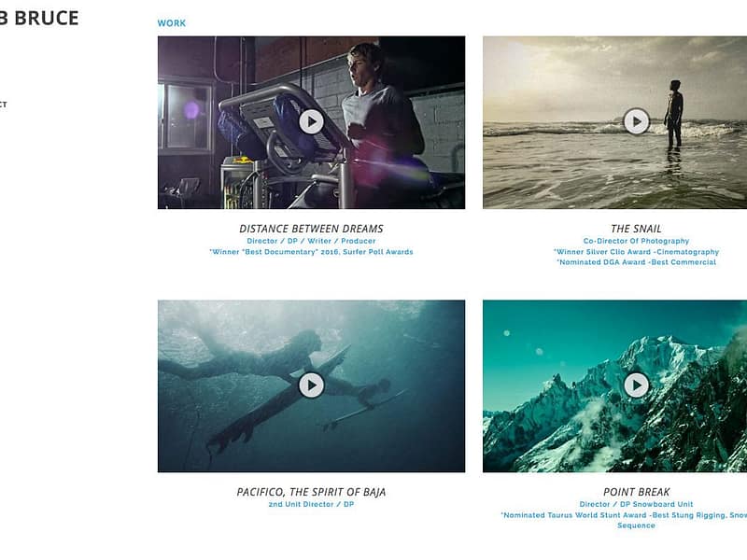Select the Pacifico, The Spirit of Baja title

click(x=311, y=492)
